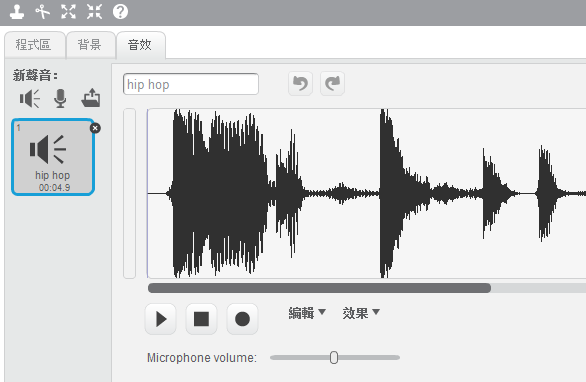Image resolution: width=586 pixels, height=382 pixels.
Task: Undo the last sound edit
Action: 300,84
